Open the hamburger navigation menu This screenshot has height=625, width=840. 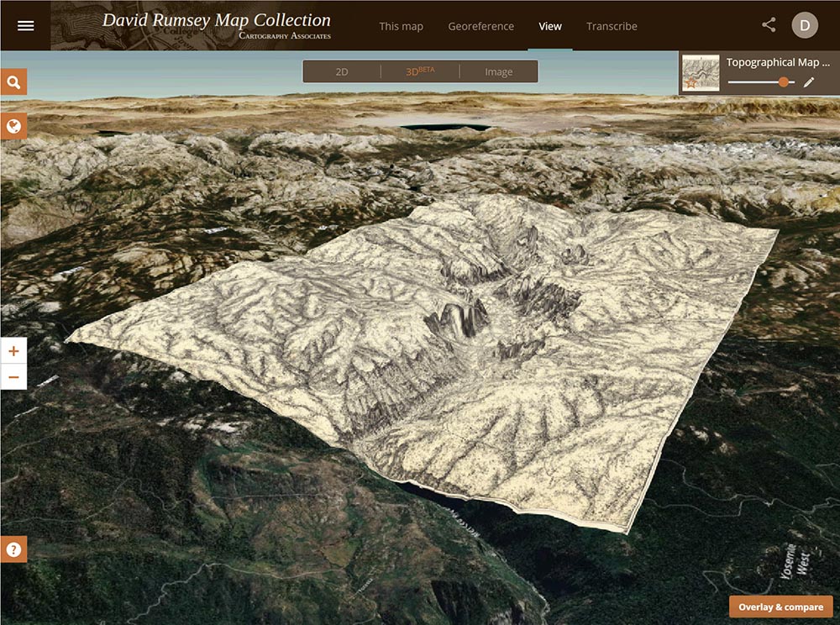point(25,24)
